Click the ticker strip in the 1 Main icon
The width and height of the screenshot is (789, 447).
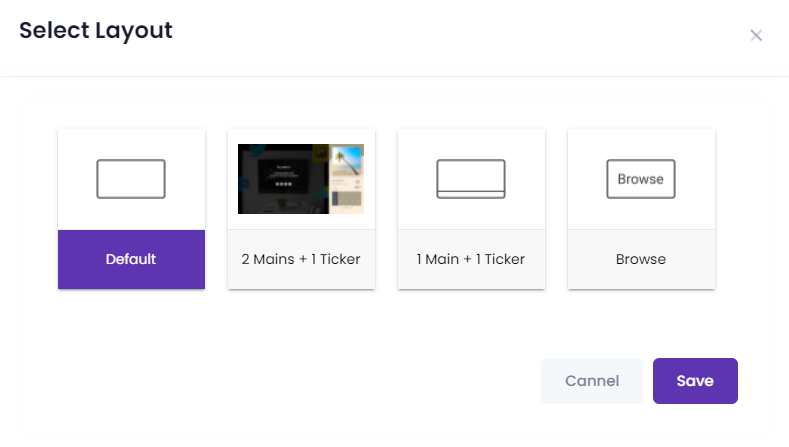(471, 195)
